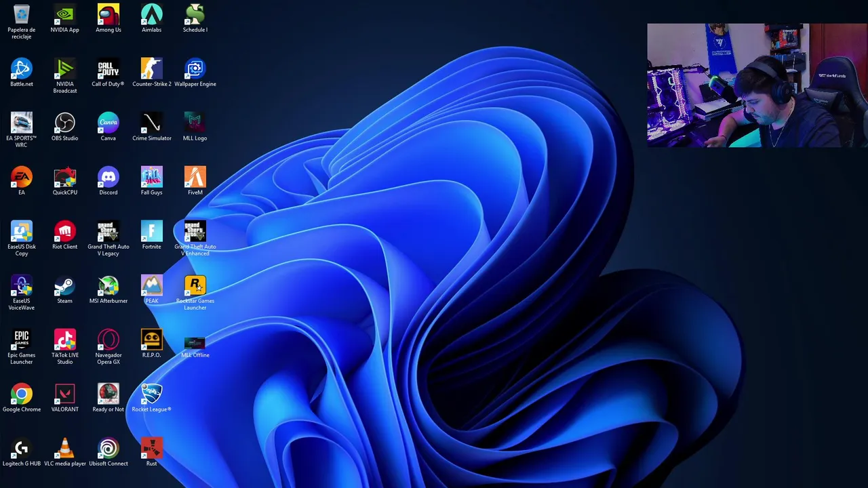The width and height of the screenshot is (868, 488).
Task: Launch the NVIDIA App shortcut
Action: pyautogui.click(x=64, y=14)
